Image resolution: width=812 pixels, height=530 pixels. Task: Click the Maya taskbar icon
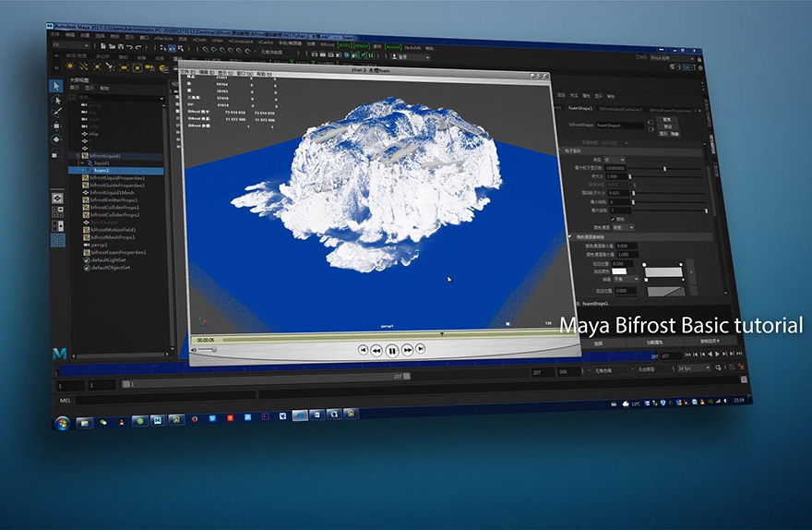158,420
